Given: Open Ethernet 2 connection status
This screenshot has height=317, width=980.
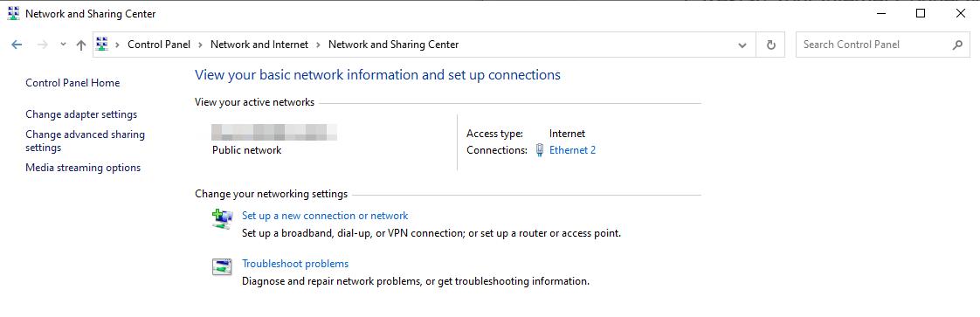Looking at the screenshot, I should (x=572, y=150).
